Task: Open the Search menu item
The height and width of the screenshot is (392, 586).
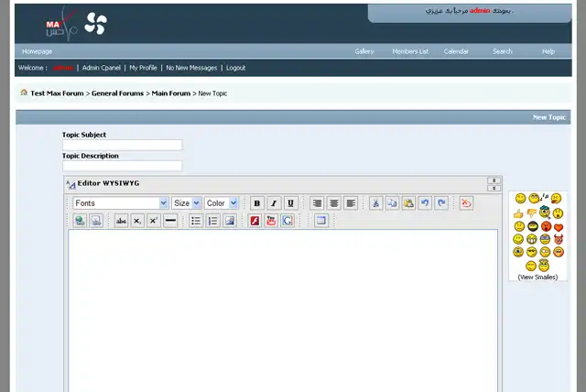Action: click(x=502, y=51)
